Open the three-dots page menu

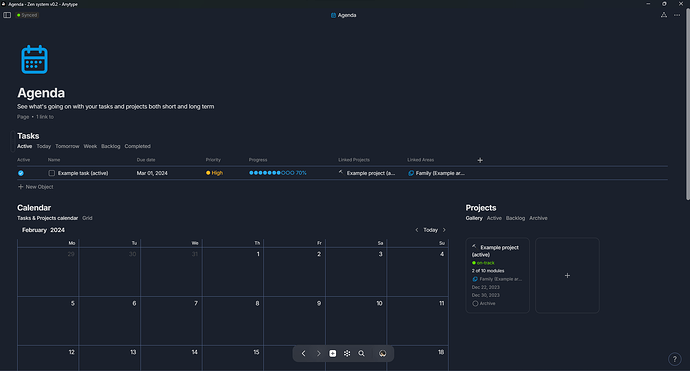pyautogui.click(x=677, y=15)
